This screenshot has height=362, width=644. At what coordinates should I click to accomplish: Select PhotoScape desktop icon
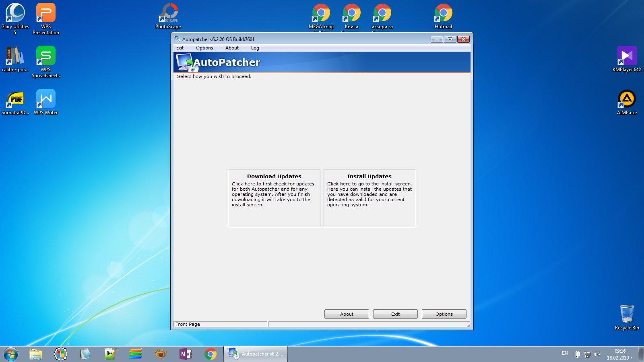pos(168,16)
